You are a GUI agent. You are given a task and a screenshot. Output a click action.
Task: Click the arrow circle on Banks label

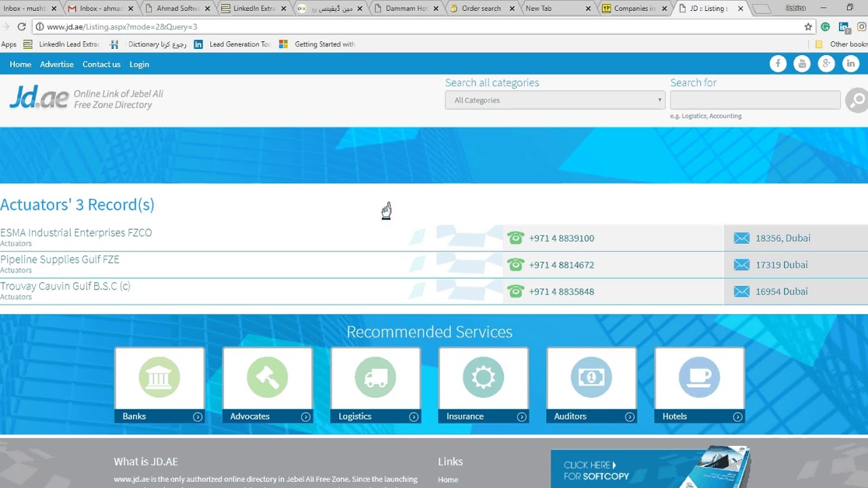click(x=197, y=417)
